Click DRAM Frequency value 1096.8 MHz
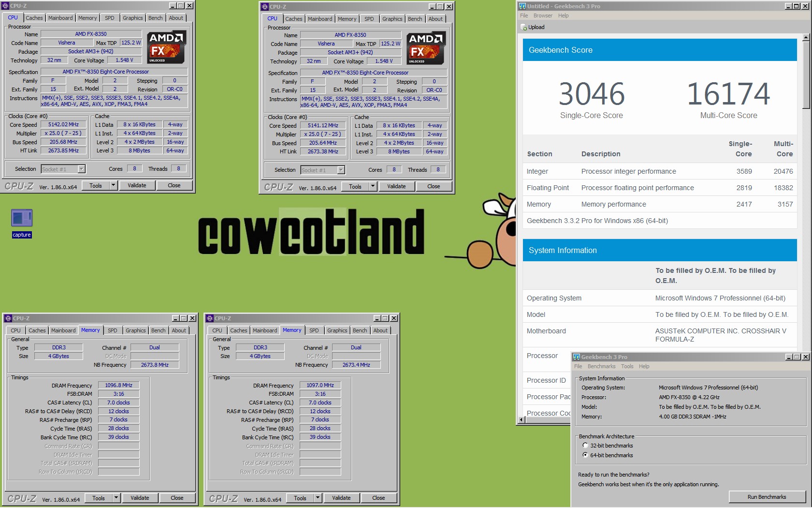 tap(118, 385)
